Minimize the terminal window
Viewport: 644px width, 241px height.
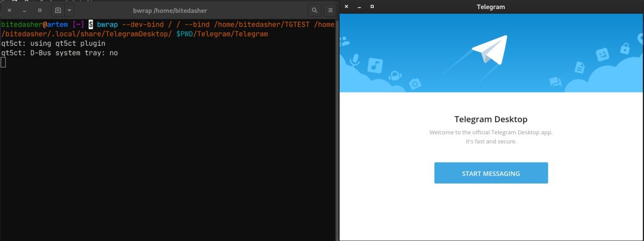[x=25, y=10]
